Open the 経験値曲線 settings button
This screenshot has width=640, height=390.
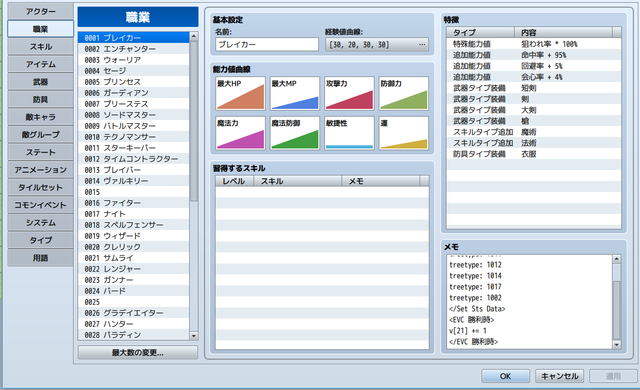(x=377, y=44)
